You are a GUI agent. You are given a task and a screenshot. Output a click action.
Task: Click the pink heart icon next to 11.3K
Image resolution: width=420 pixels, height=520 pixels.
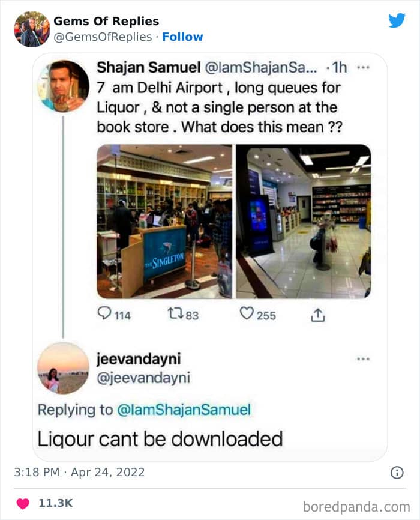[23, 503]
